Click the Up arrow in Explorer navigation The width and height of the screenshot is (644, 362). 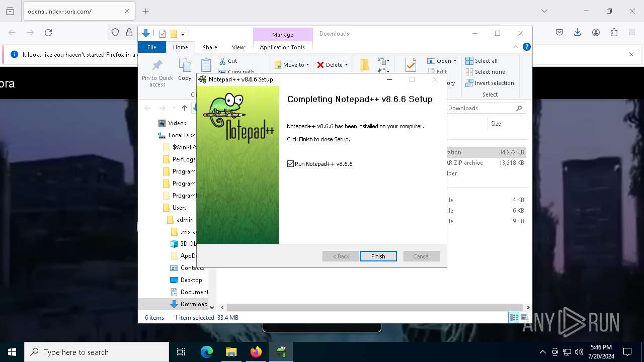(x=185, y=108)
